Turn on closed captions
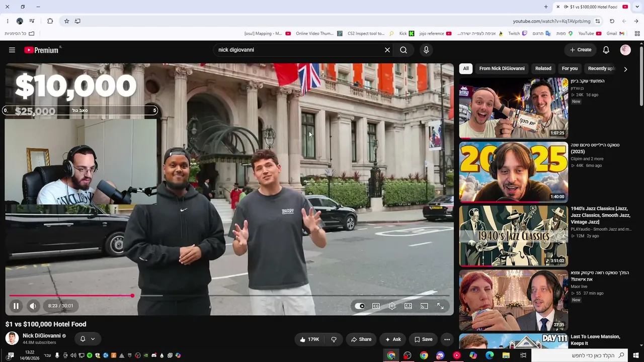This screenshot has width=644, height=362. pos(376,306)
